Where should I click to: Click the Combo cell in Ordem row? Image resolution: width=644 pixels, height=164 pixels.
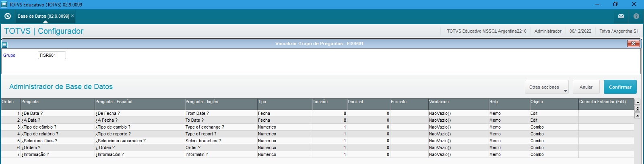pos(554,147)
